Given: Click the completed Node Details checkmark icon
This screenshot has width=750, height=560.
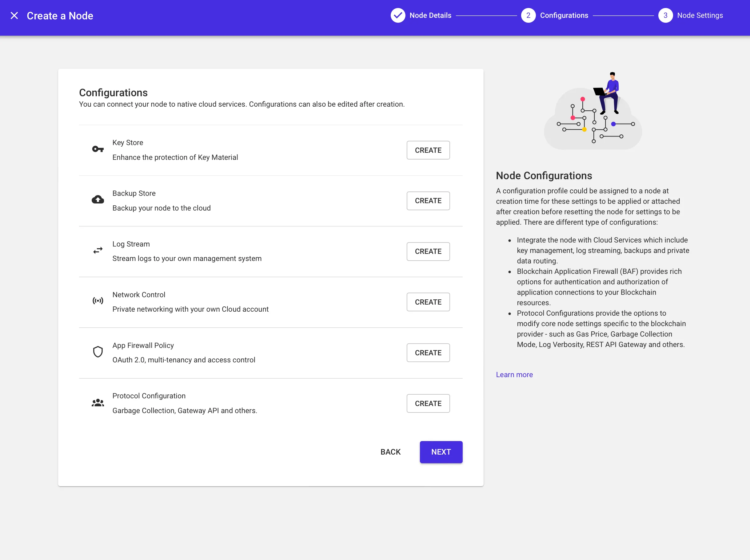Looking at the screenshot, I should coord(398,15).
